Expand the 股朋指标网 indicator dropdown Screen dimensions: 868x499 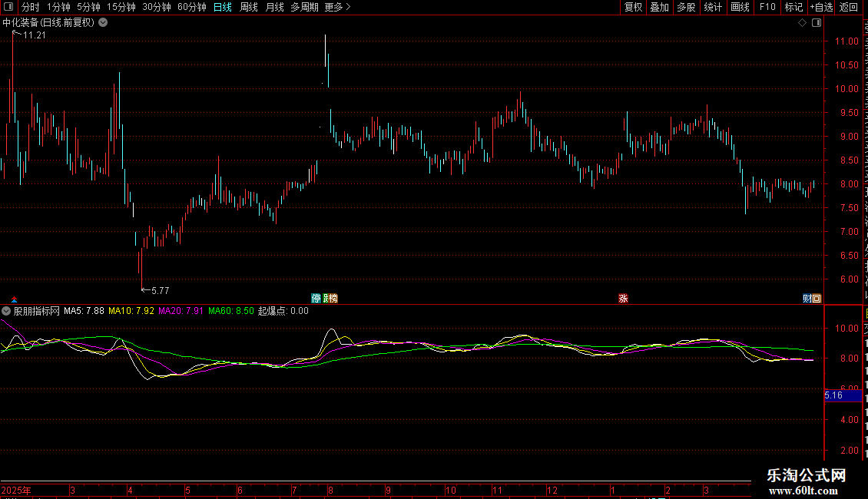click(6, 311)
